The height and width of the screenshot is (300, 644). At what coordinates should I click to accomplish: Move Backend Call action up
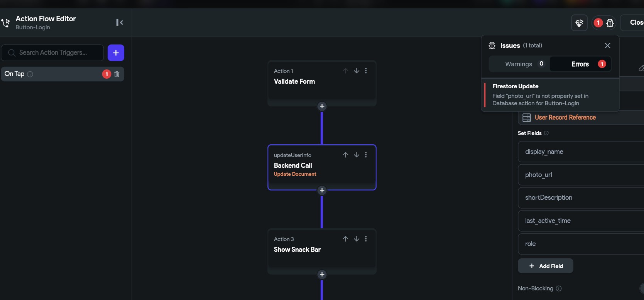[x=345, y=155]
